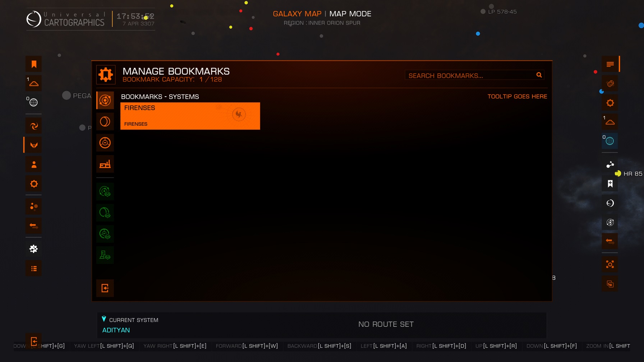Image resolution: width=644 pixels, height=362 pixels.
Task: Click the GALAXY MAP header label
Action: coord(297,14)
